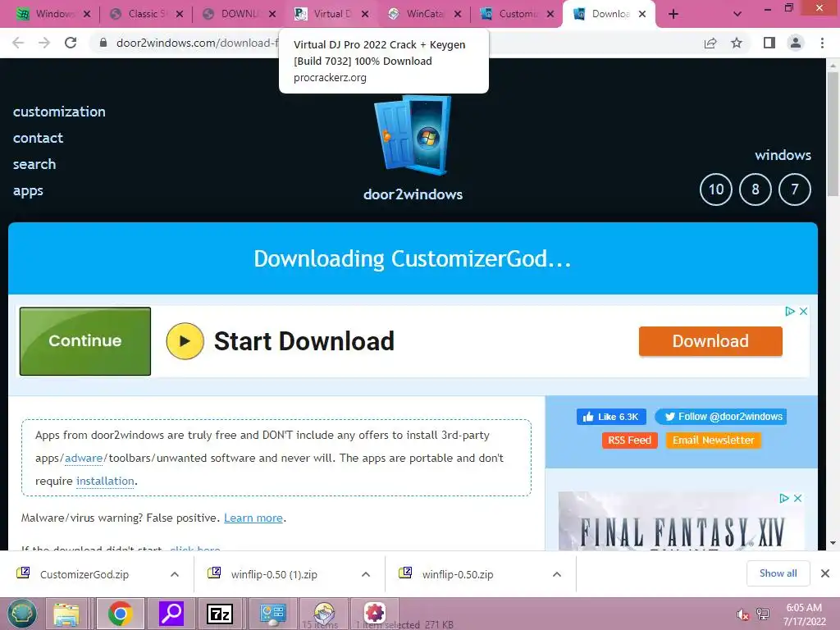The width and height of the screenshot is (840, 630).
Task: Click the Downloading CustomizerGod heading
Action: click(x=413, y=258)
